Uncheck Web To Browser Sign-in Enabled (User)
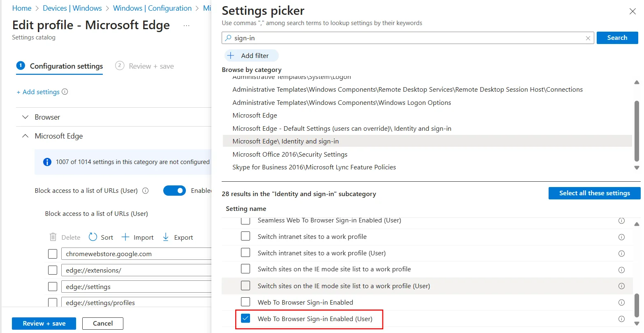The height and width of the screenshot is (333, 644). 246,318
